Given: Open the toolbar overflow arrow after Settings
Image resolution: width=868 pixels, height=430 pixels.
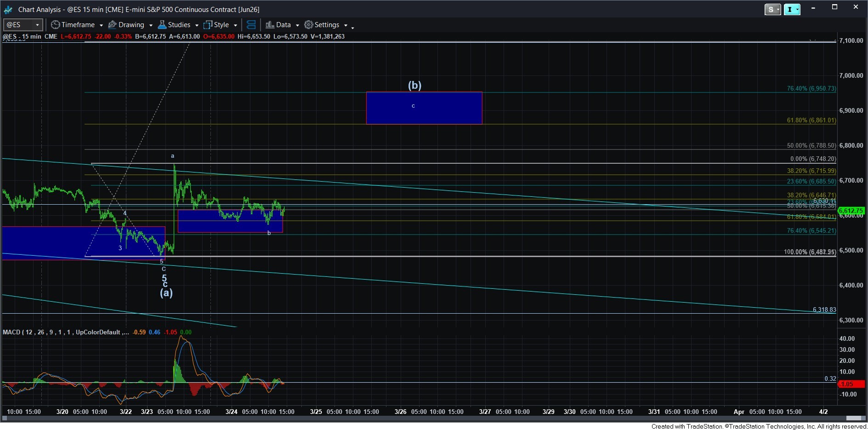Looking at the screenshot, I should pos(352,28).
